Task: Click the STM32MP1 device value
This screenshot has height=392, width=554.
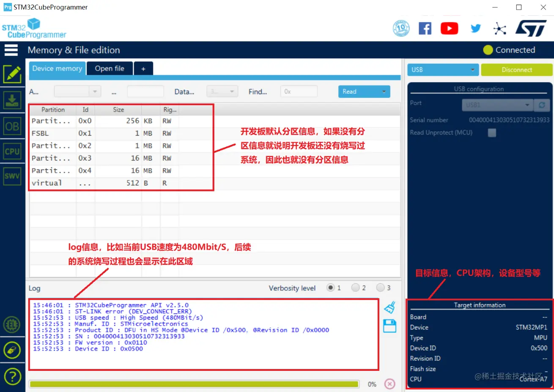Action: coord(531,327)
